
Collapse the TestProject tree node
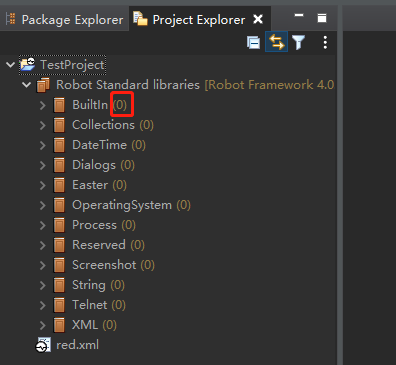(11, 65)
